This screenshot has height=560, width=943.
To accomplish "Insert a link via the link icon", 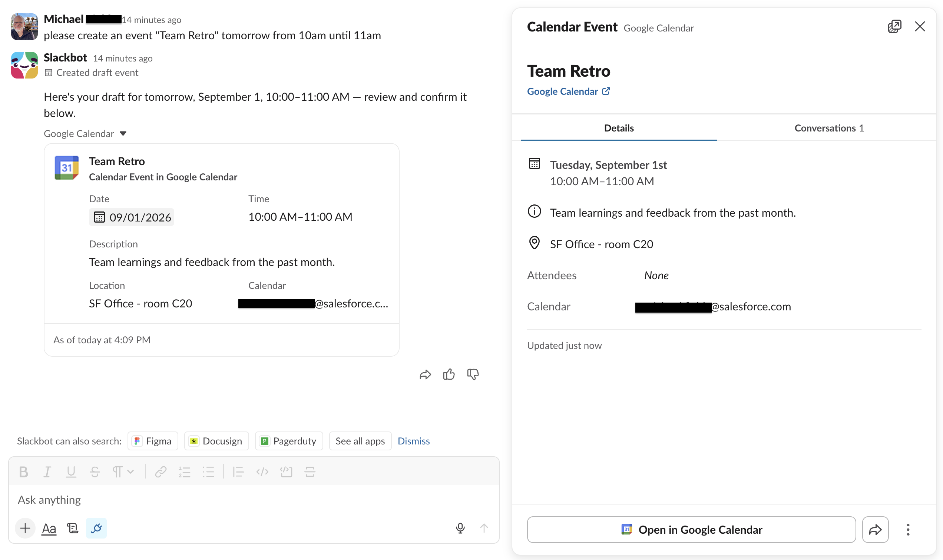I will 161,472.
